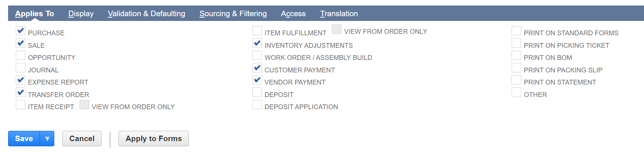Select the Access tab
The width and height of the screenshot is (644, 154).
(293, 14)
